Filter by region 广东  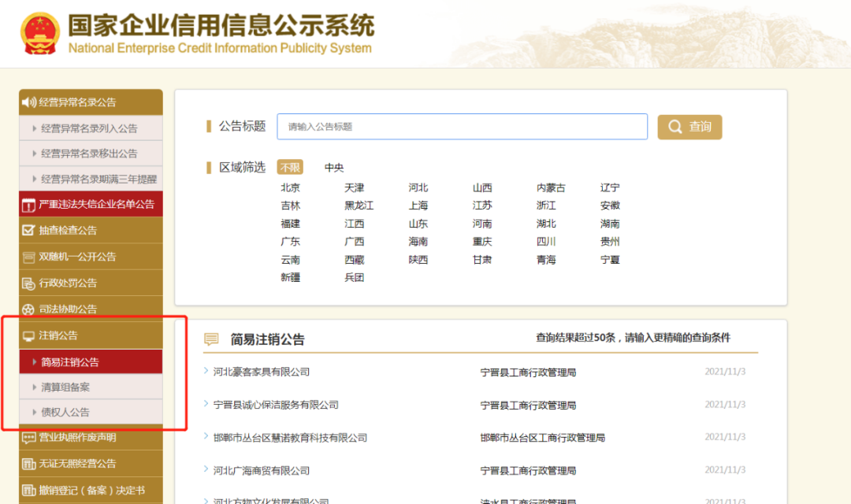point(290,242)
